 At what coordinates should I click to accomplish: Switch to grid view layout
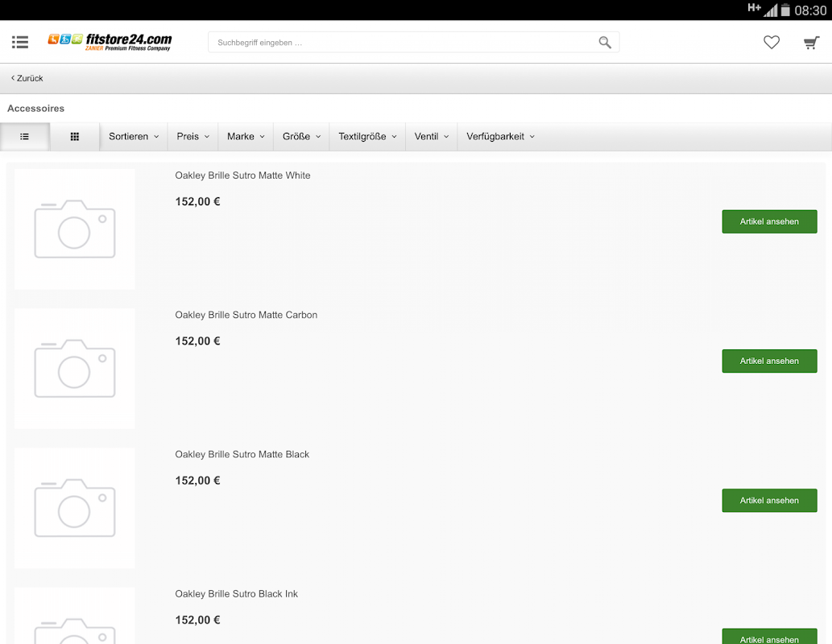75,137
